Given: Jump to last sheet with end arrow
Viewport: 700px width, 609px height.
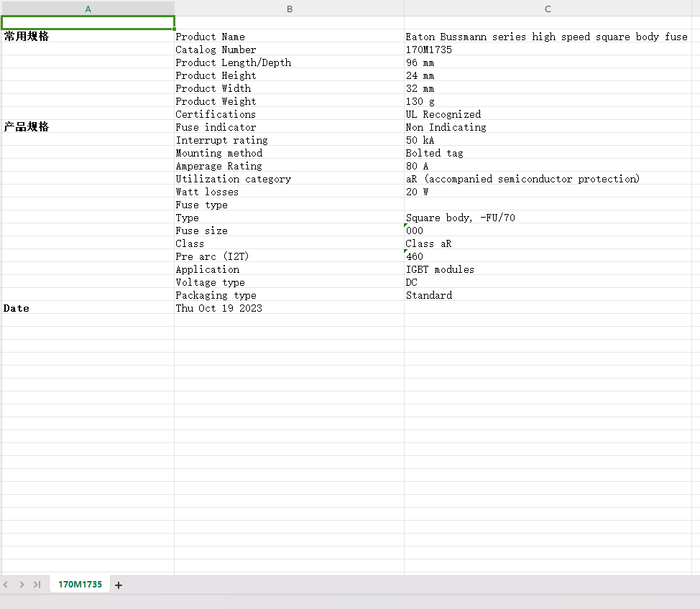Looking at the screenshot, I should tap(37, 585).
